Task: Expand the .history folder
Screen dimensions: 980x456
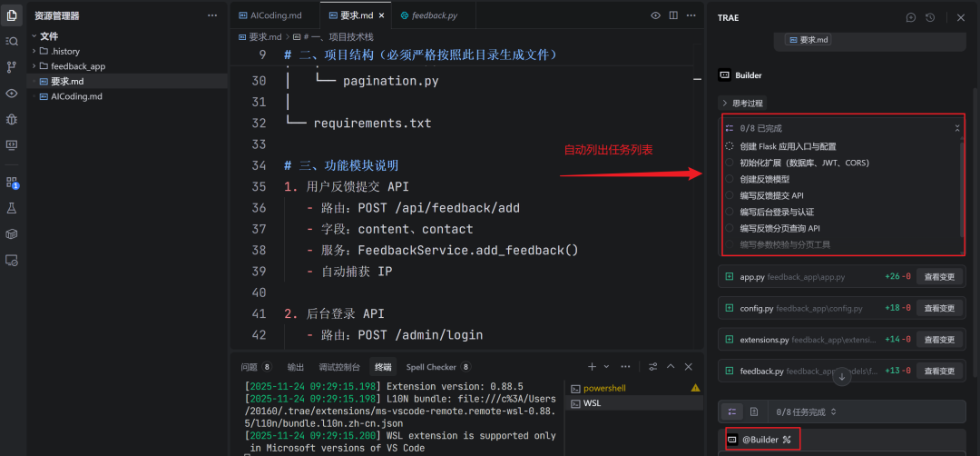Action: tap(34, 51)
